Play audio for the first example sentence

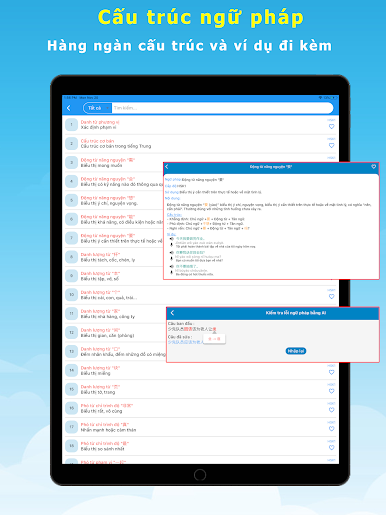point(172,239)
